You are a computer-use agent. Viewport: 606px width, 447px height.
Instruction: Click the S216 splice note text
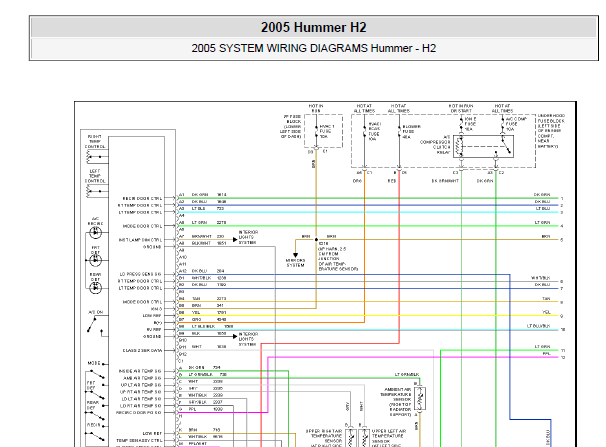click(x=338, y=256)
